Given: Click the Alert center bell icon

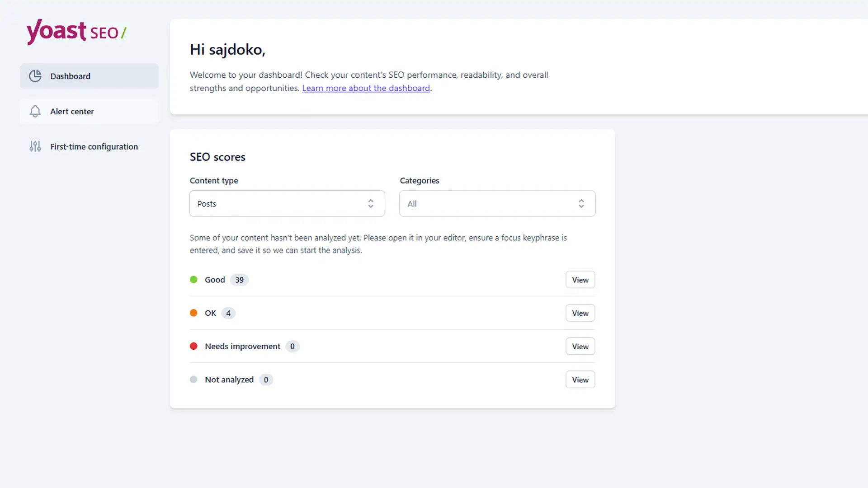Looking at the screenshot, I should point(35,111).
